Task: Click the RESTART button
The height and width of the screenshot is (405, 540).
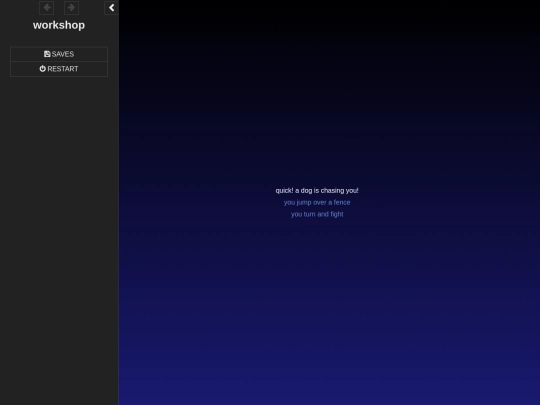Action: (x=59, y=69)
